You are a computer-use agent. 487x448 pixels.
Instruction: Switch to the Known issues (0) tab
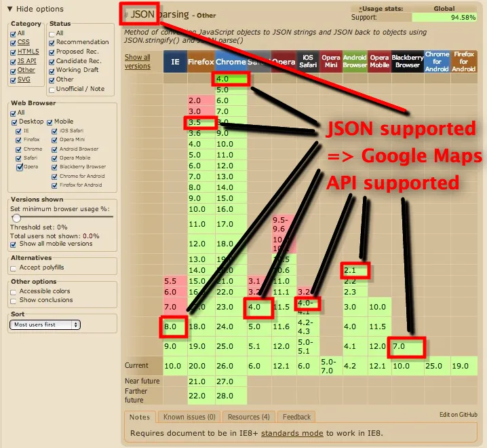189,417
